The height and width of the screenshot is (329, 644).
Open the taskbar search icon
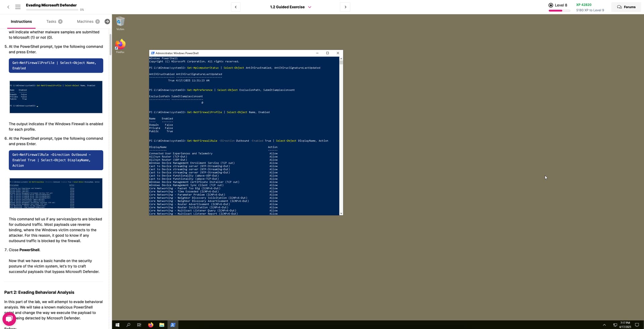tap(128, 325)
